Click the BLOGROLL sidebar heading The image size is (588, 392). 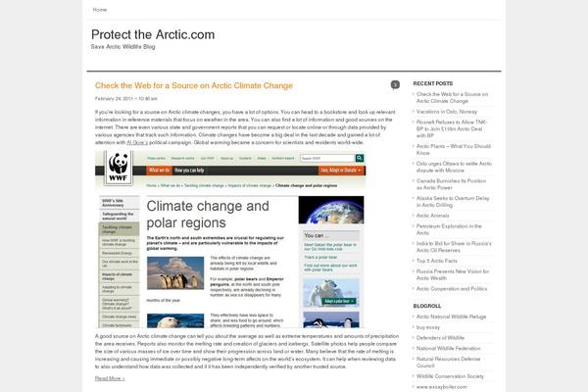click(427, 306)
